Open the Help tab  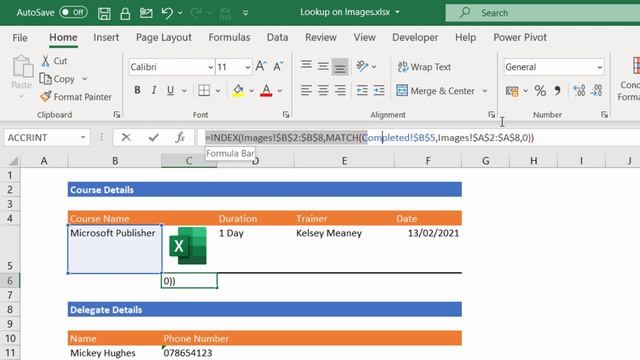pyautogui.click(x=465, y=38)
